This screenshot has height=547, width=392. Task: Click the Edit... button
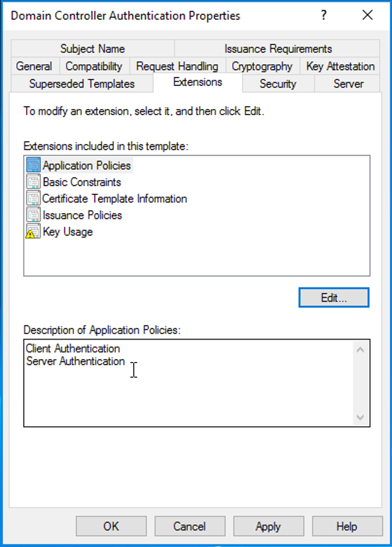[x=334, y=297]
